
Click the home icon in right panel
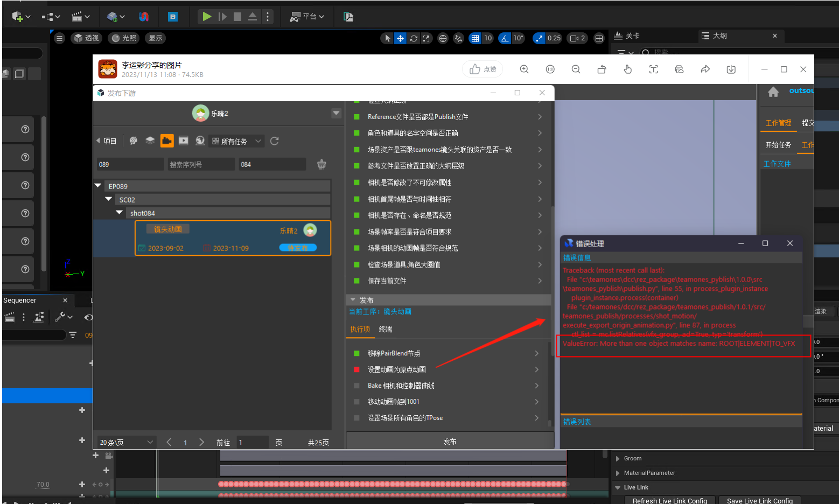773,92
